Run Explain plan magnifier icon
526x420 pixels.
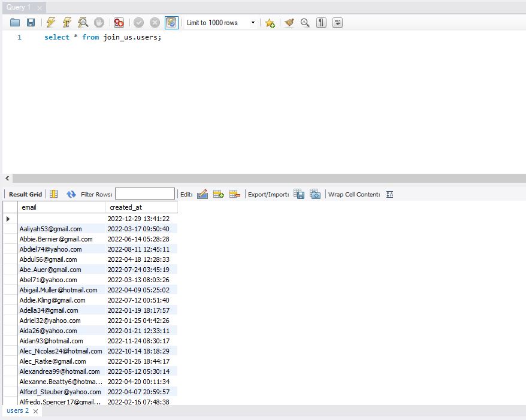(x=83, y=23)
